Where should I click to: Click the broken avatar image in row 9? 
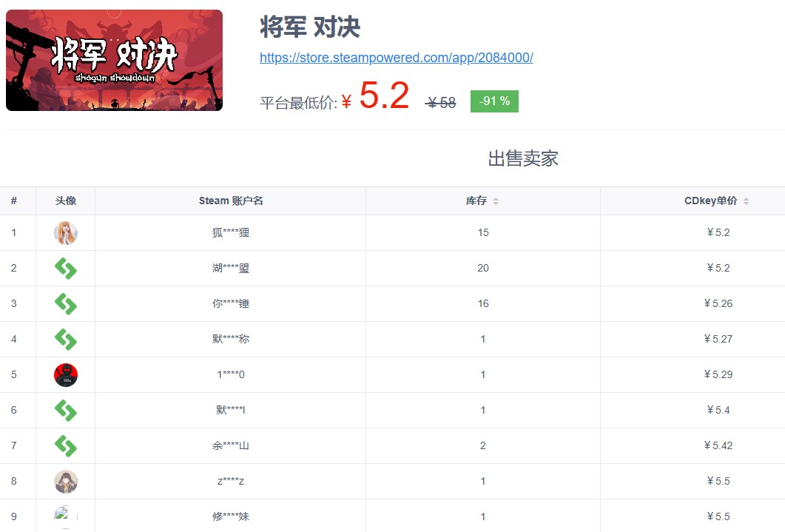65,516
